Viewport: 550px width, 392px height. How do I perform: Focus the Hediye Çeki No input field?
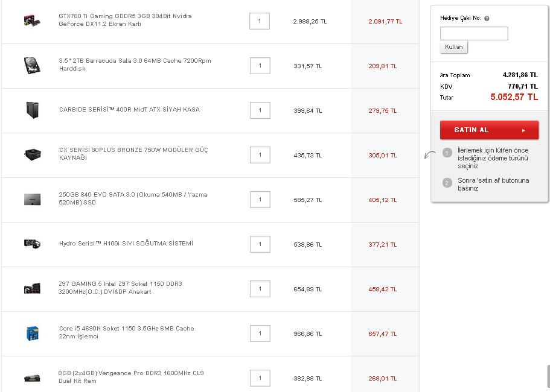(474, 33)
